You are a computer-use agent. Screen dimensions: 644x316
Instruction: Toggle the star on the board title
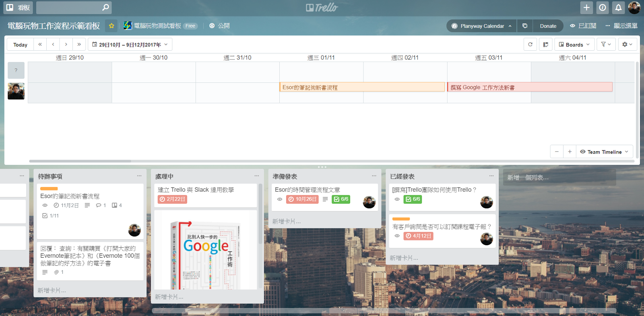tap(111, 26)
